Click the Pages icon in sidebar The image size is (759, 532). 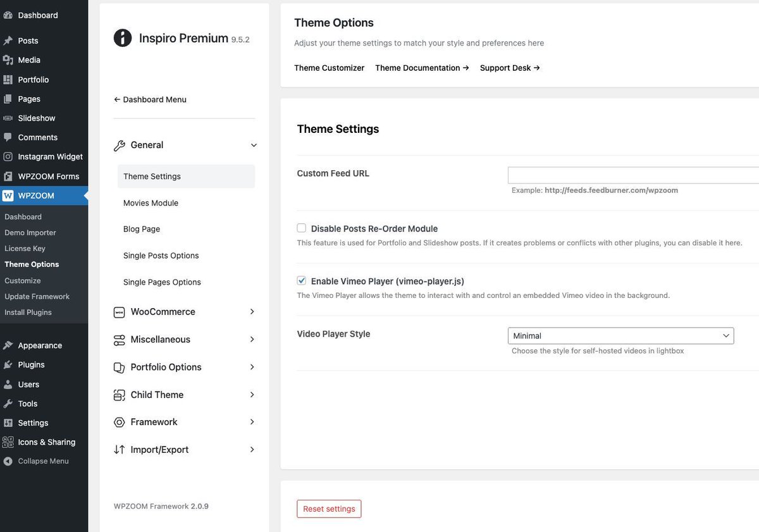(8, 99)
